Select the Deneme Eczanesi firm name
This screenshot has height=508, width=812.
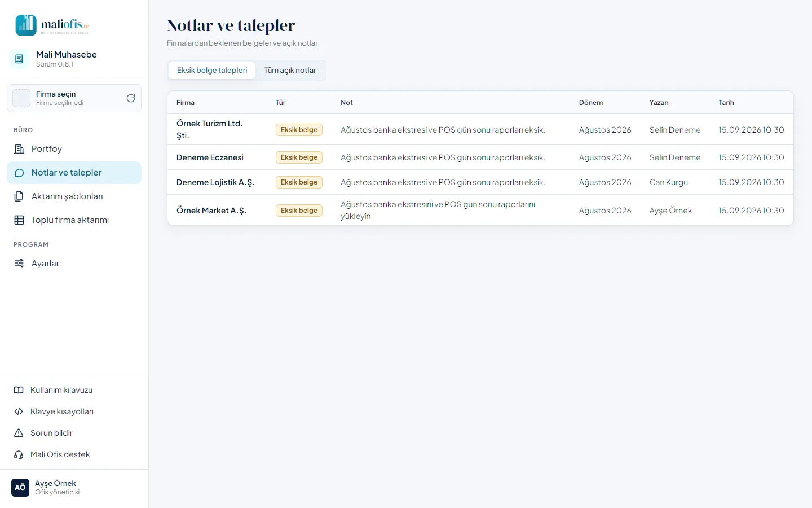point(210,157)
